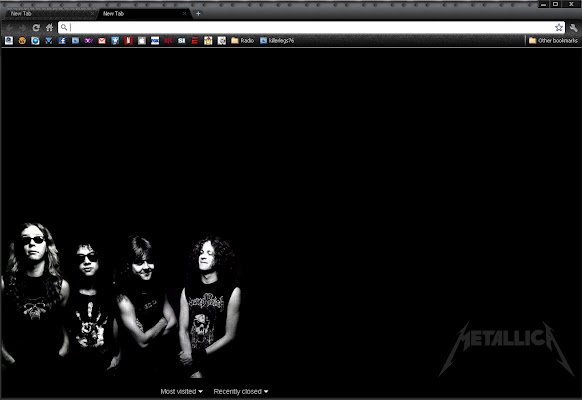Viewport: 582px width, 400px height.
Task: Expand the Other bookmarks folder
Action: click(x=553, y=40)
